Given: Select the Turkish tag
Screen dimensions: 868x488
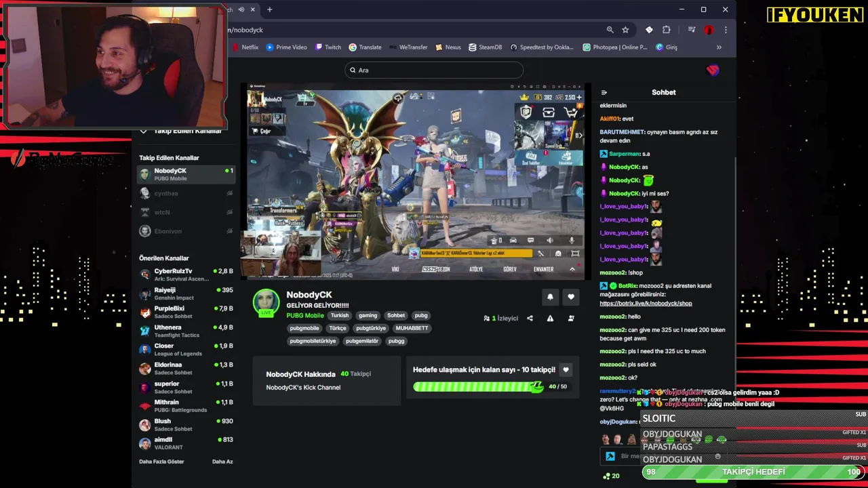Looking at the screenshot, I should pyautogui.click(x=340, y=316).
